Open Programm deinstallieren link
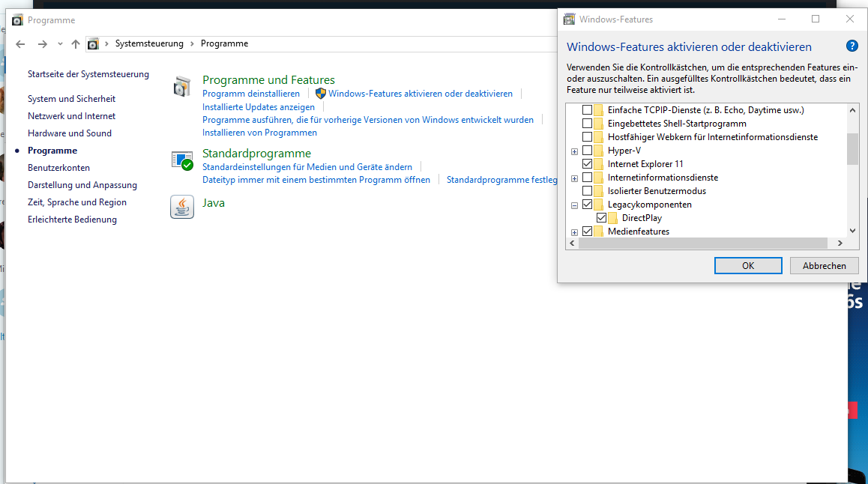 (251, 94)
